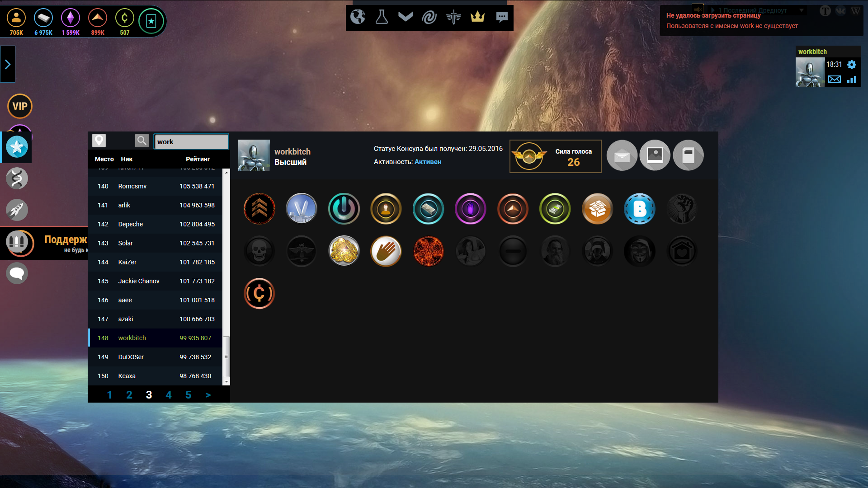Click the location pin button above list
Screen dimensions: 868x488
coord(99,141)
